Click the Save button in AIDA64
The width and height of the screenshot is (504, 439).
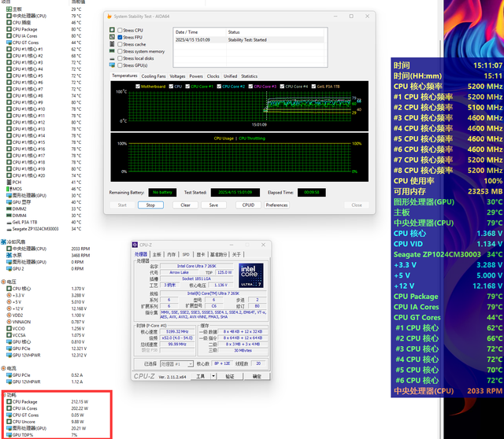coord(213,205)
